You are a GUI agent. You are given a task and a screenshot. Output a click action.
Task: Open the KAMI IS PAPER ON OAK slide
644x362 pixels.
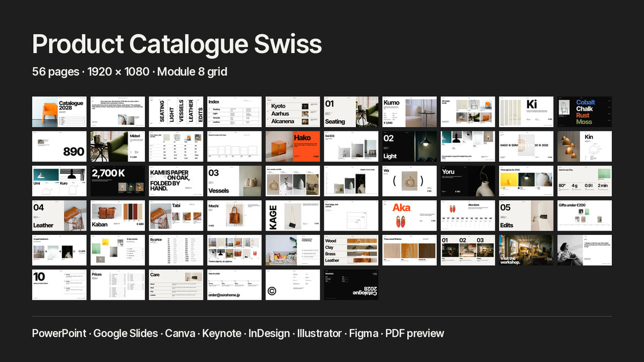pos(176,181)
